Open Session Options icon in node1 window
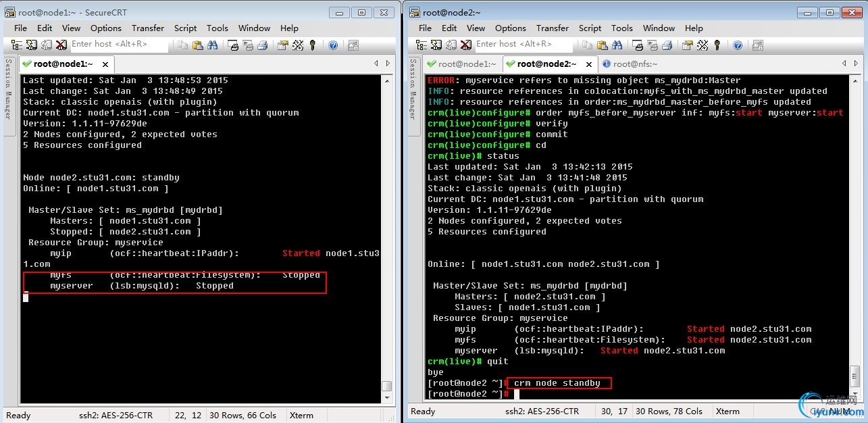 coord(283,45)
